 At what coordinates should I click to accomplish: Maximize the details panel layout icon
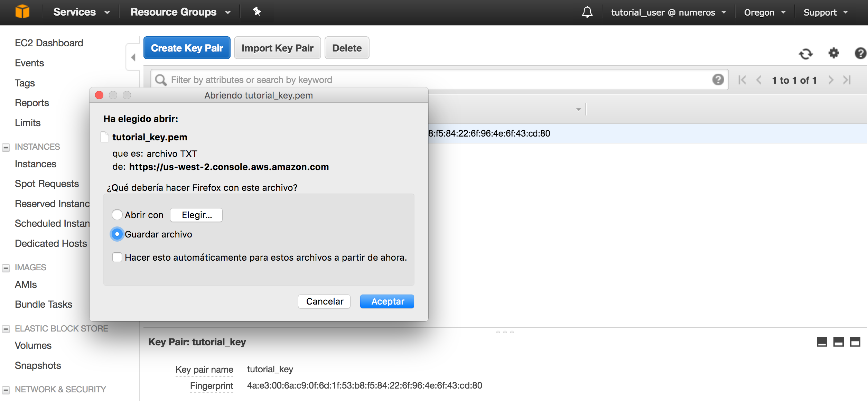[x=855, y=342]
